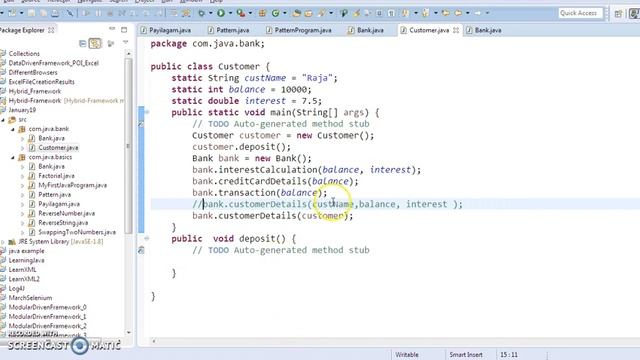
Task: Collapse the deposit method fold marker
Action: point(147,238)
